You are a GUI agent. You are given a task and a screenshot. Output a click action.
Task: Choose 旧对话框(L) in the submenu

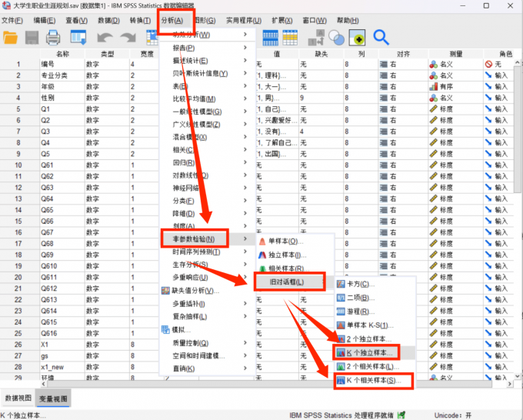[x=289, y=282]
